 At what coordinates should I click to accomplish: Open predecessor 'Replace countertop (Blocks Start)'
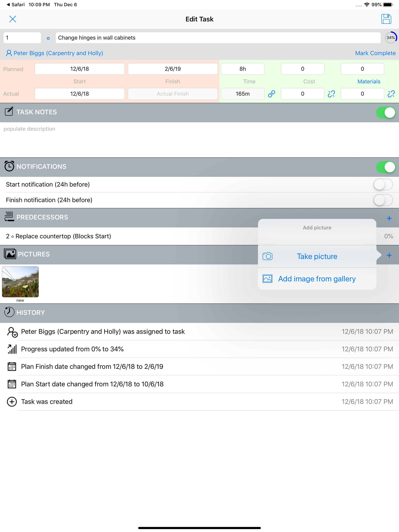point(199,236)
